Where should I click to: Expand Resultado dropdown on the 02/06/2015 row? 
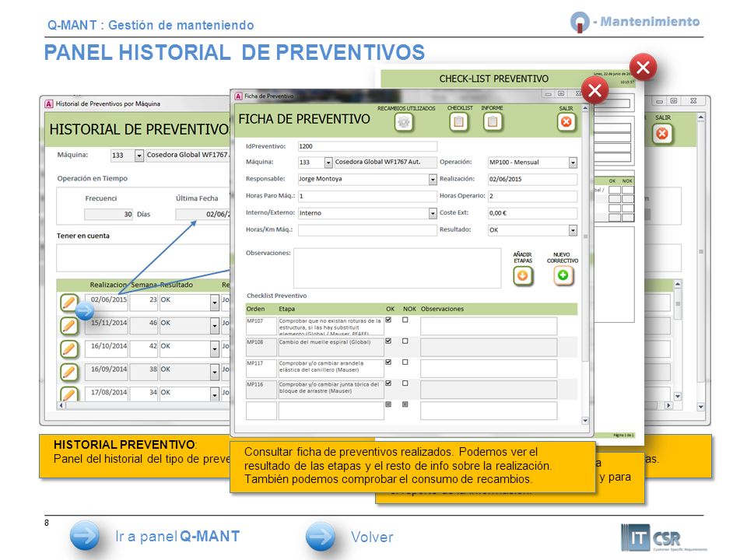coord(215,303)
